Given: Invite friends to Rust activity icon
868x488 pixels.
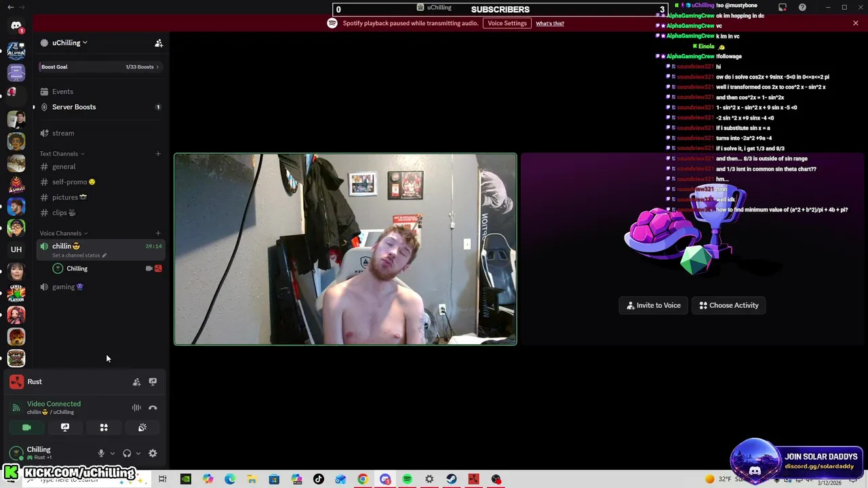Looking at the screenshot, I should click(x=136, y=382).
